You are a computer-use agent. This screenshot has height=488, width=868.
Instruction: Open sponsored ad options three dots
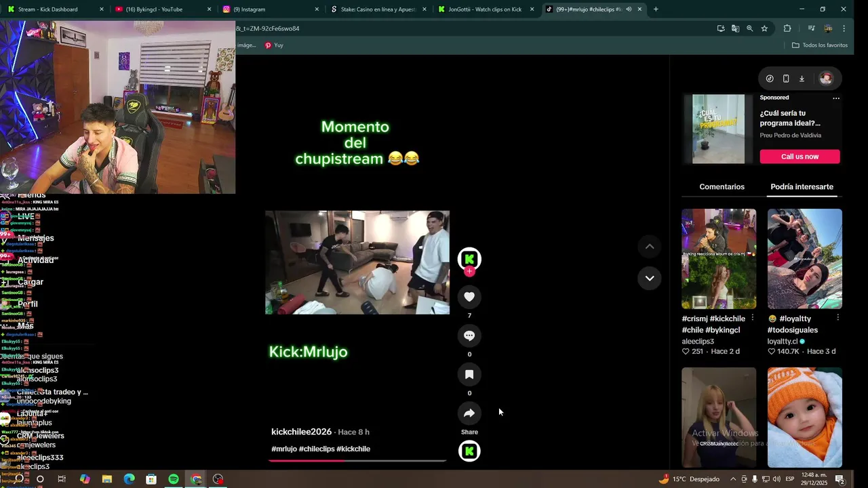coord(836,98)
